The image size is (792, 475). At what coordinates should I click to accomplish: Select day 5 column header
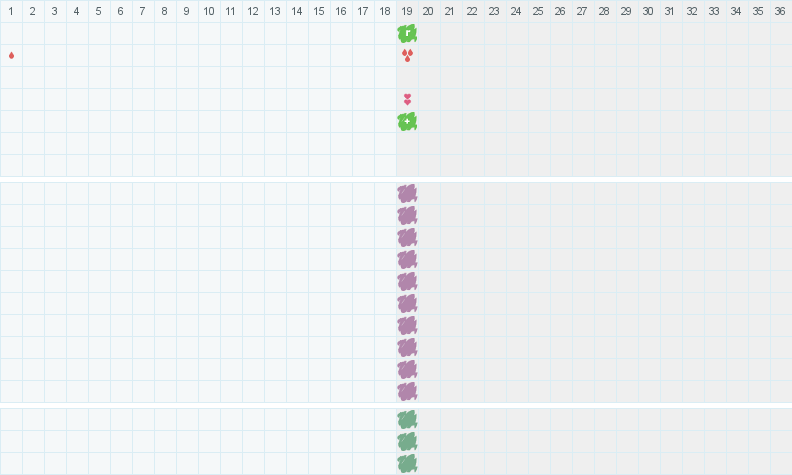point(99,11)
